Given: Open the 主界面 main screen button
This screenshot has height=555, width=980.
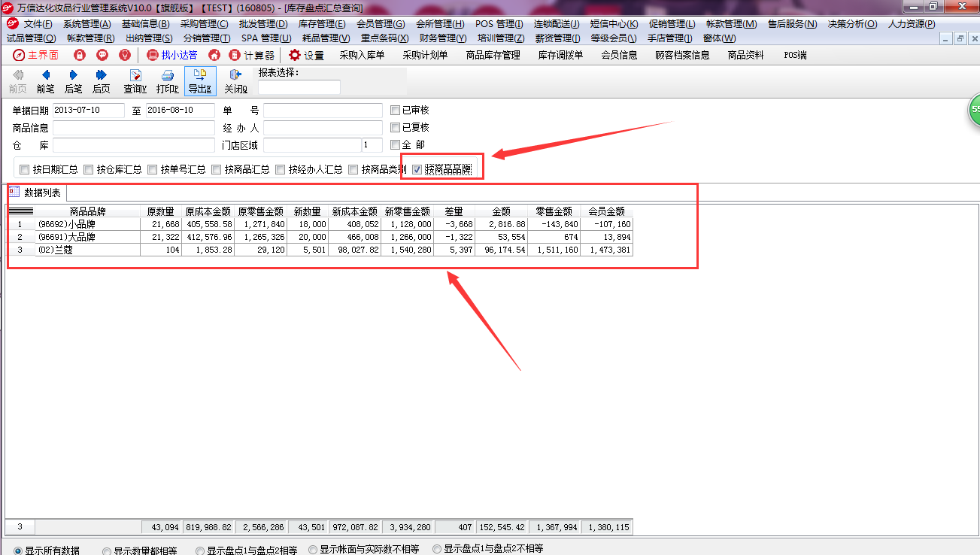Looking at the screenshot, I should 35,55.
